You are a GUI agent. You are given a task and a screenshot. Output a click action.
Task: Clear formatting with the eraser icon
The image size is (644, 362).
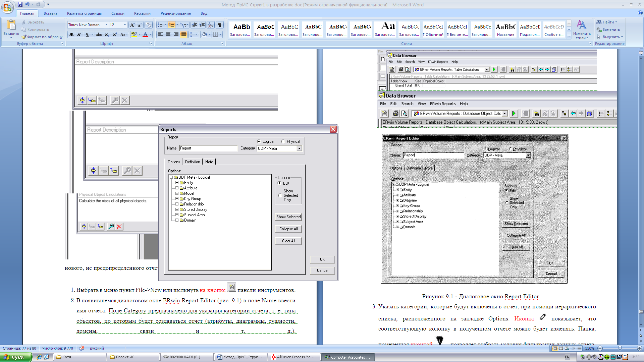(149, 25)
